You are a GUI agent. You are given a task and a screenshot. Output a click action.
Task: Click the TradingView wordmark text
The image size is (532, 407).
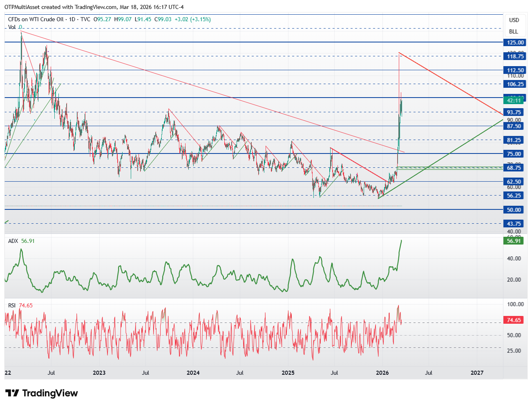50,393
